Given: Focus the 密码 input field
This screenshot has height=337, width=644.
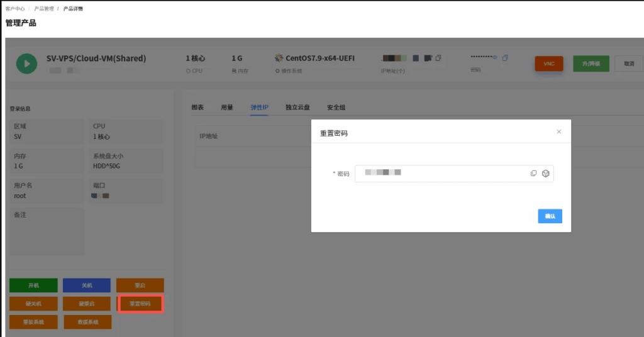Looking at the screenshot, I should (x=454, y=174).
